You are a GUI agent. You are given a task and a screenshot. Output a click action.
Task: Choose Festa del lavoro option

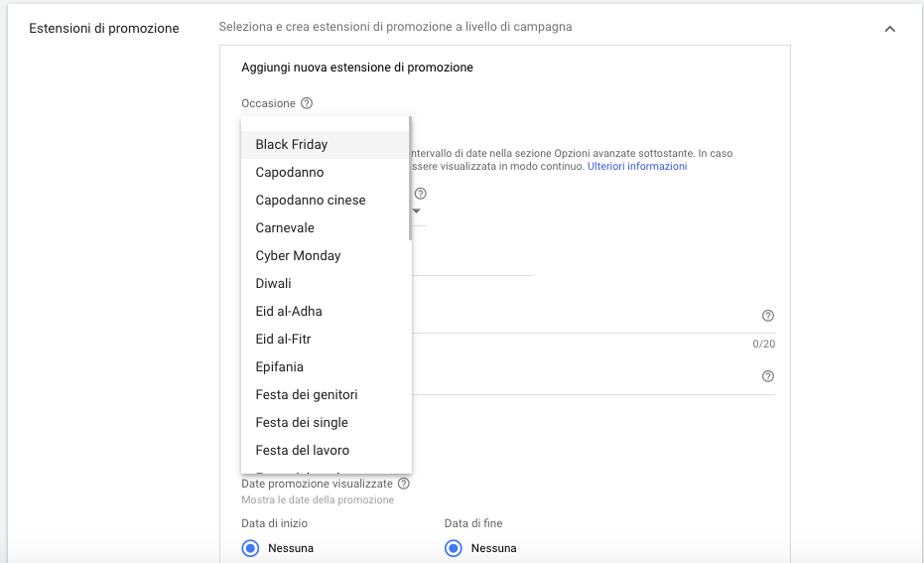(303, 450)
